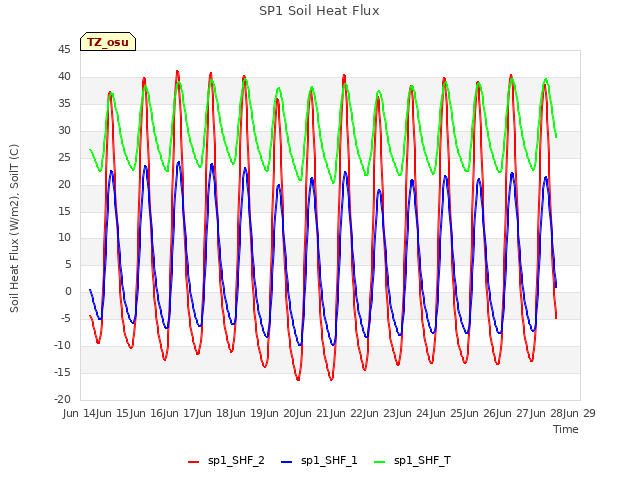
Task: Click the Time x-axis label
Action: click(x=566, y=429)
